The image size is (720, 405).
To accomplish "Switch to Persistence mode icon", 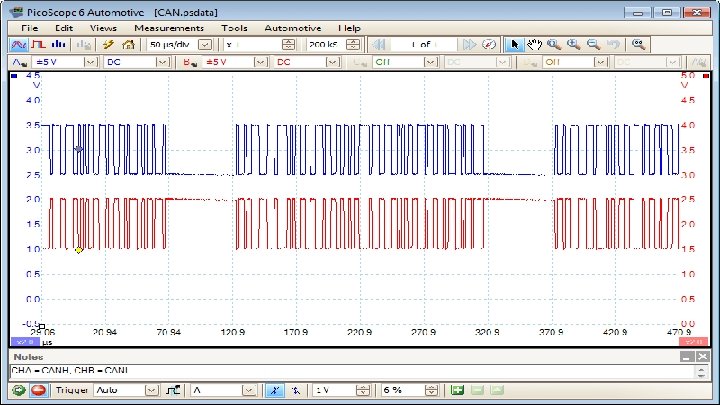I will [39, 45].
